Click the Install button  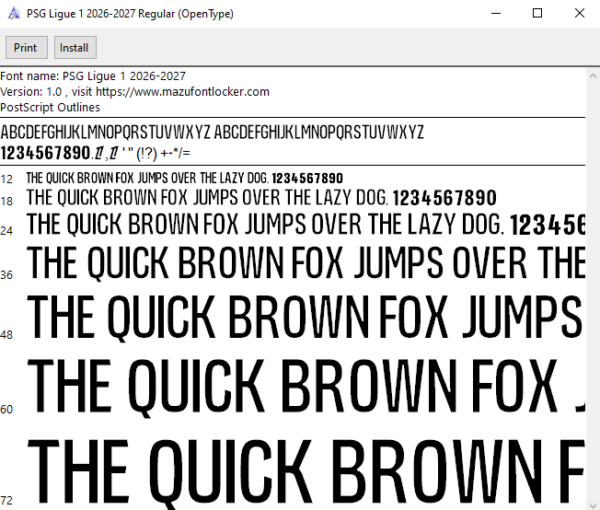75,48
